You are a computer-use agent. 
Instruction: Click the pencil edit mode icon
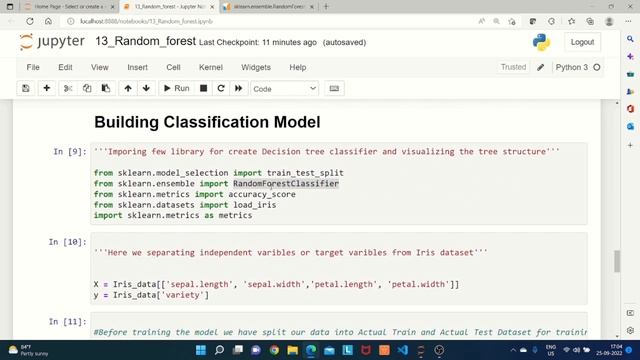(x=540, y=67)
